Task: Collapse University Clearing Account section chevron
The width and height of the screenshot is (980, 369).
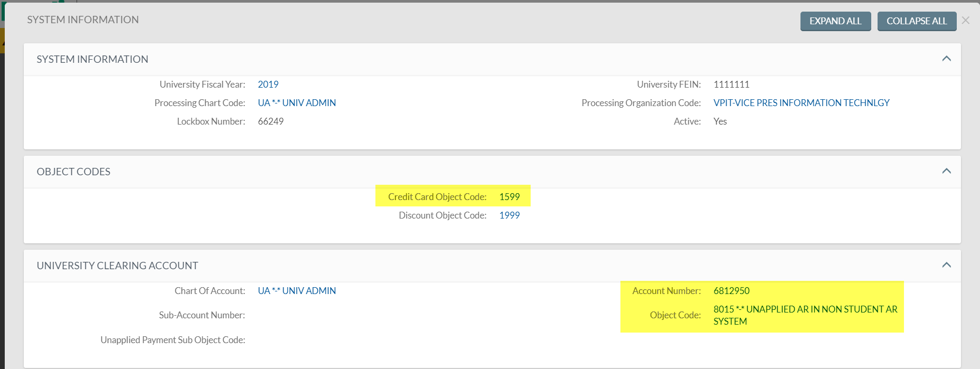Action: 946,265
